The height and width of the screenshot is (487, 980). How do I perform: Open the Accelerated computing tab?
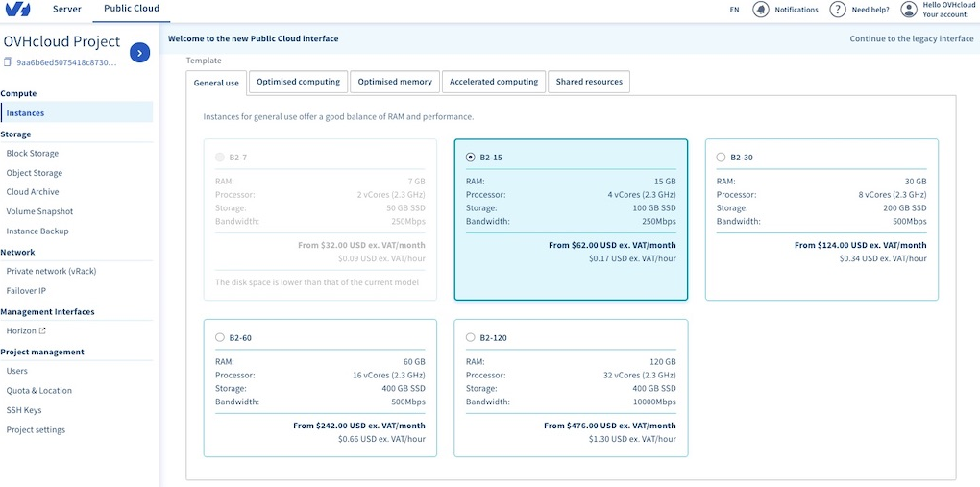[x=494, y=82]
